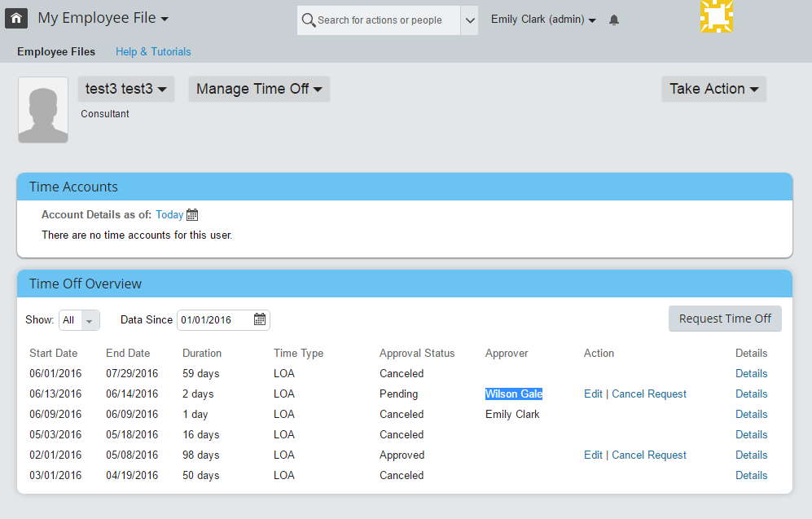Expand the Manage Time Off menu
The image size is (812, 519).
click(259, 89)
